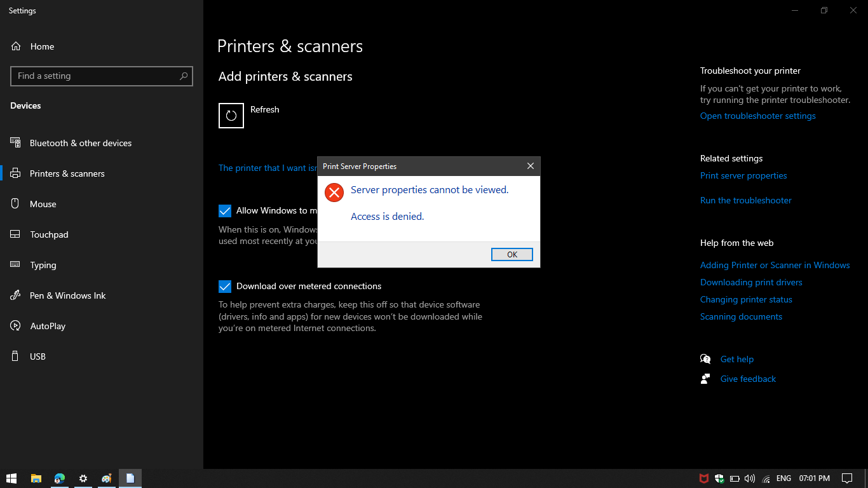Viewport: 868px width, 488px height.
Task: Uncheck Allow Windows to manage default printer
Action: click(x=225, y=211)
